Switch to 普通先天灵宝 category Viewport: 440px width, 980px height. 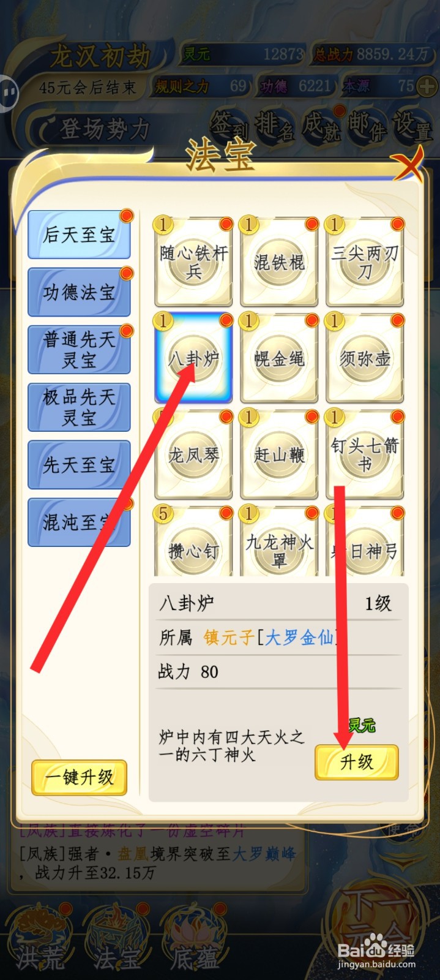click(79, 350)
